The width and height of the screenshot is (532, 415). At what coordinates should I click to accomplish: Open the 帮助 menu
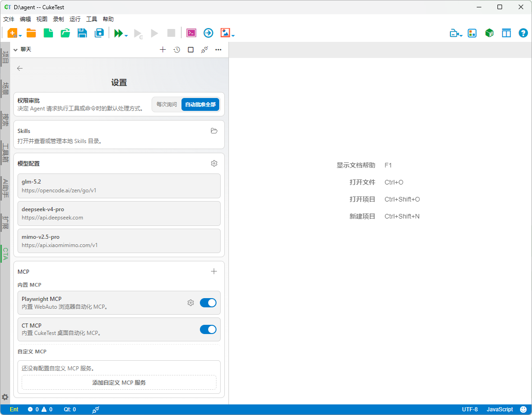pyautogui.click(x=108, y=19)
